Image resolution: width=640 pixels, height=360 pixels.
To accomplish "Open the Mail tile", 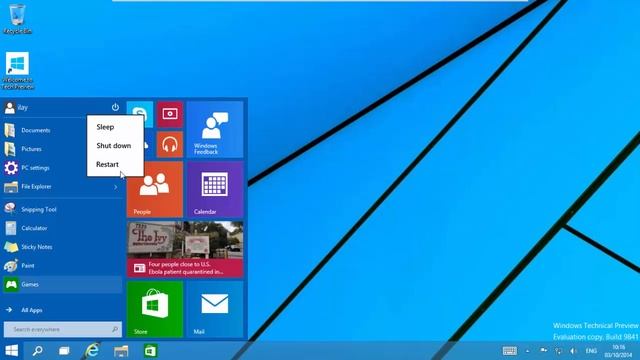I will [215, 309].
